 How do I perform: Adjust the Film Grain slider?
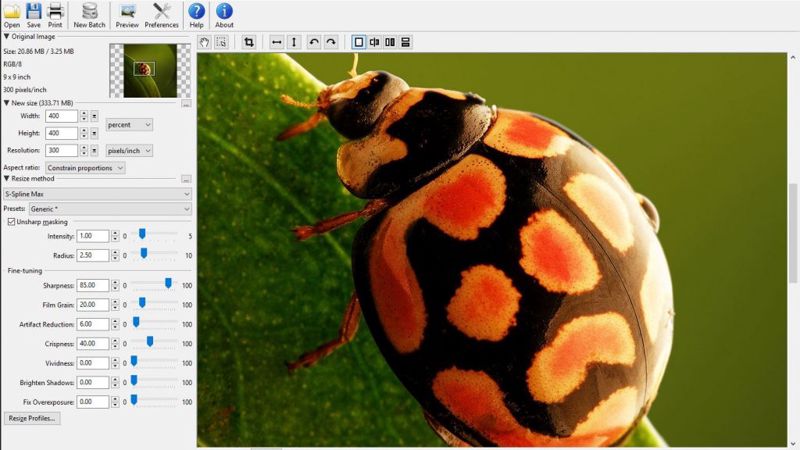click(x=142, y=303)
